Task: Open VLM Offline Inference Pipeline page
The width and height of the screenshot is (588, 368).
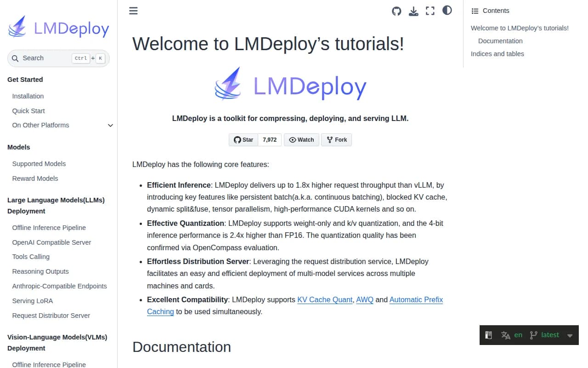Action: point(49,364)
